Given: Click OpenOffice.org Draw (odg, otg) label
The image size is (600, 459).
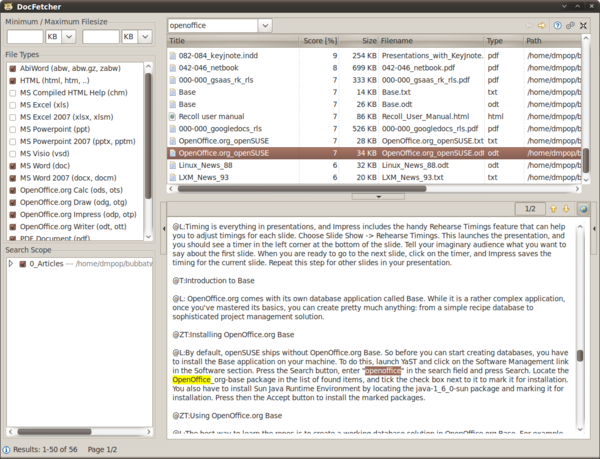Looking at the screenshot, I should [x=73, y=202].
